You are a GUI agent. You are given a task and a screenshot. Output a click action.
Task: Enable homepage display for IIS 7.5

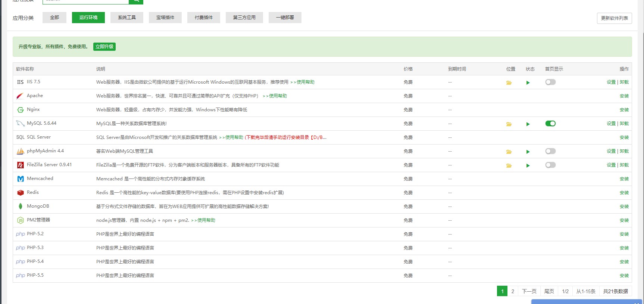point(550,82)
